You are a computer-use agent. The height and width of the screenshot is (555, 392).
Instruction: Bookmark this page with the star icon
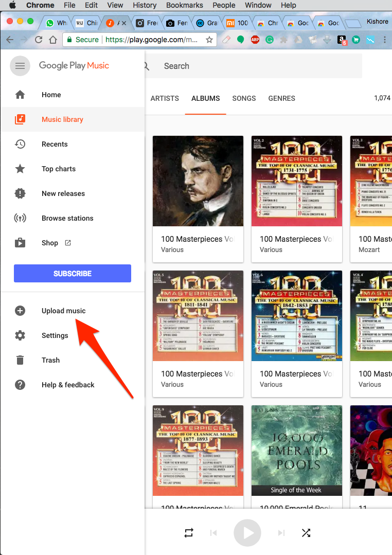(x=209, y=40)
